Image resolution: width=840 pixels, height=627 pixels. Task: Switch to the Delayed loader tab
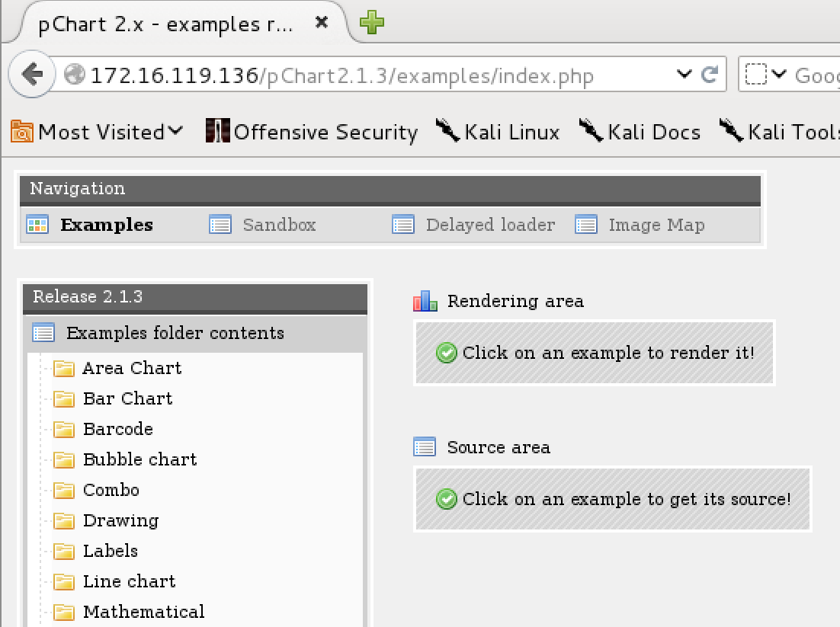click(490, 225)
